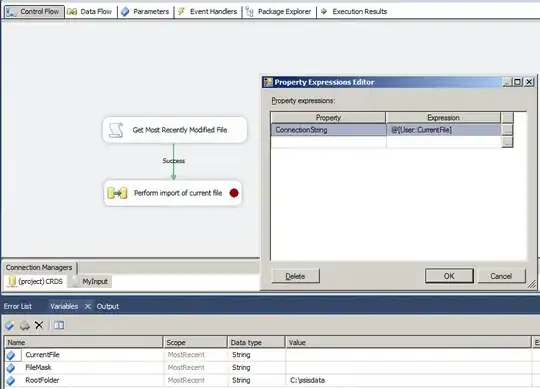Open the Grid Options icon in Variables toolbar

pyautogui.click(x=59, y=325)
